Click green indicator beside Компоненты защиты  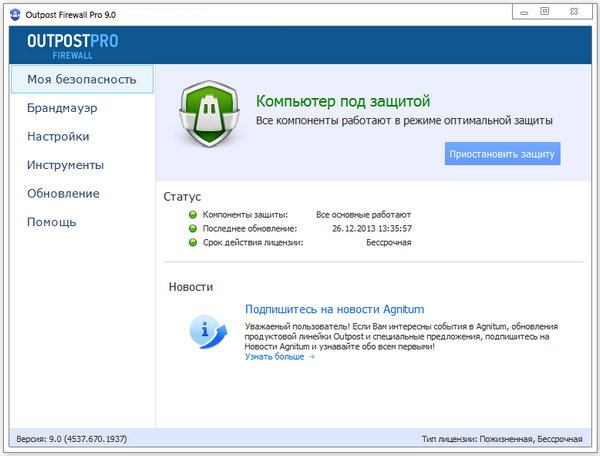(192, 215)
